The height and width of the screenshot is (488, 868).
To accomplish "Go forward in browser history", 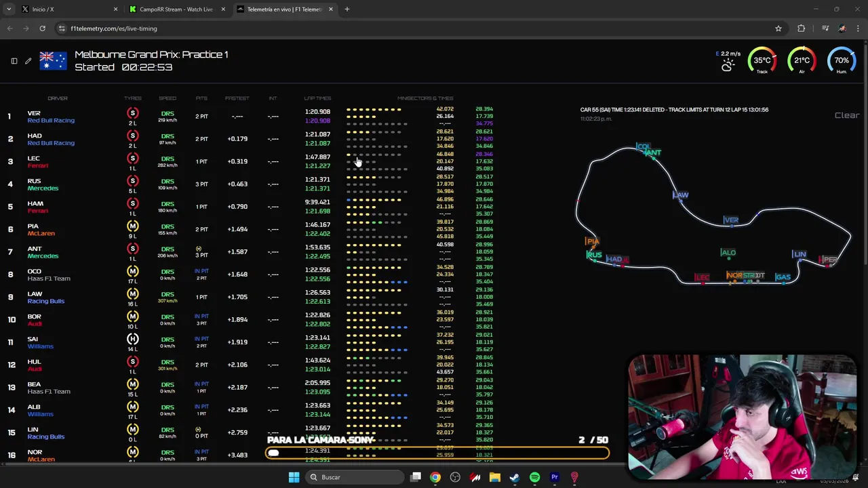I will [26, 28].
